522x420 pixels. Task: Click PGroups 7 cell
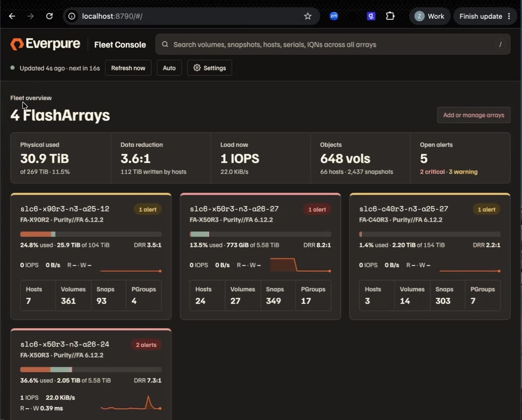(482, 296)
